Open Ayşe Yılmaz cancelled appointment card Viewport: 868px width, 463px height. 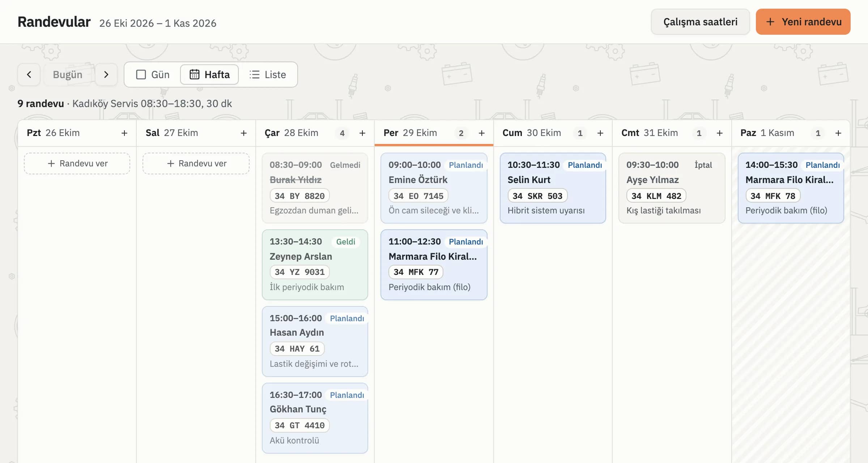coord(672,188)
